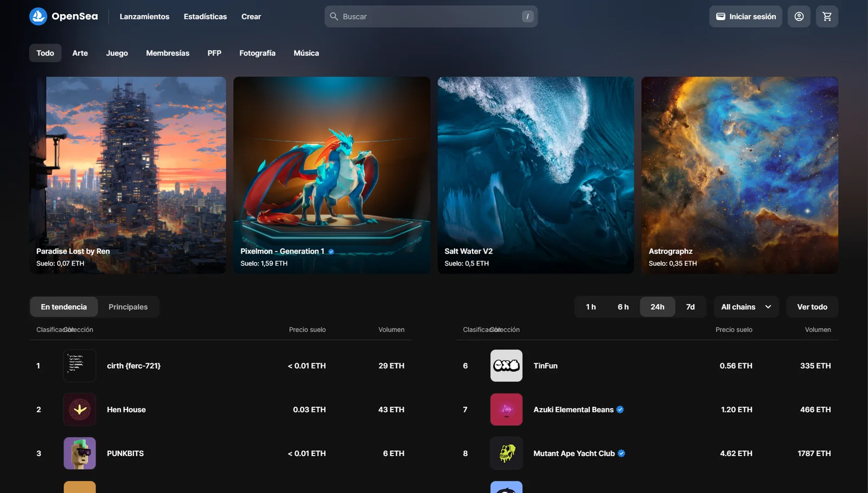Click Mutant Ape volume 1787 ETH
This screenshot has width=868, height=493.
click(814, 453)
